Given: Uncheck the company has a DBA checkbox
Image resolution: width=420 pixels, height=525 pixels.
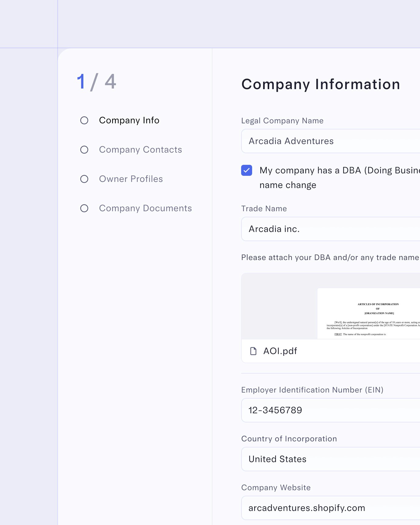Looking at the screenshot, I should coord(247,170).
